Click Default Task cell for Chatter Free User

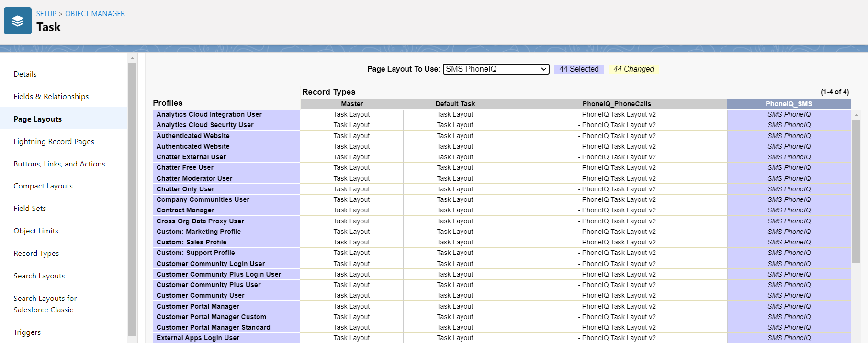[x=455, y=168]
